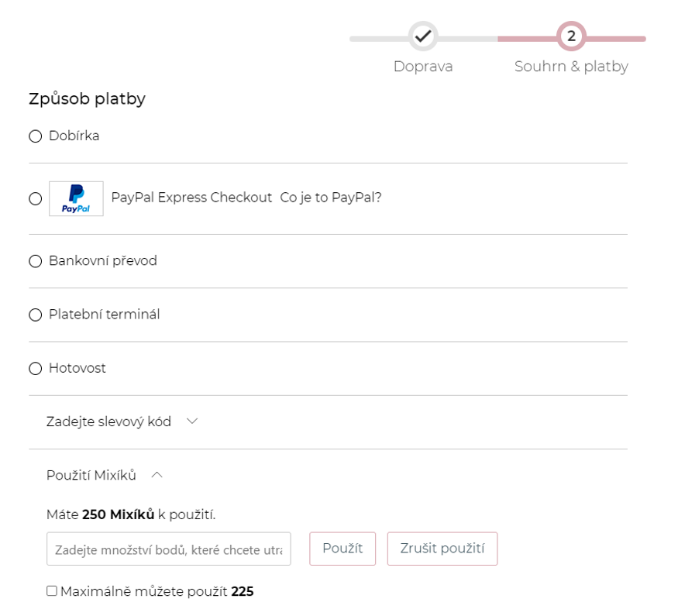The image size is (678, 616).
Task: Select the Dobírka payment option
Action: (35, 136)
